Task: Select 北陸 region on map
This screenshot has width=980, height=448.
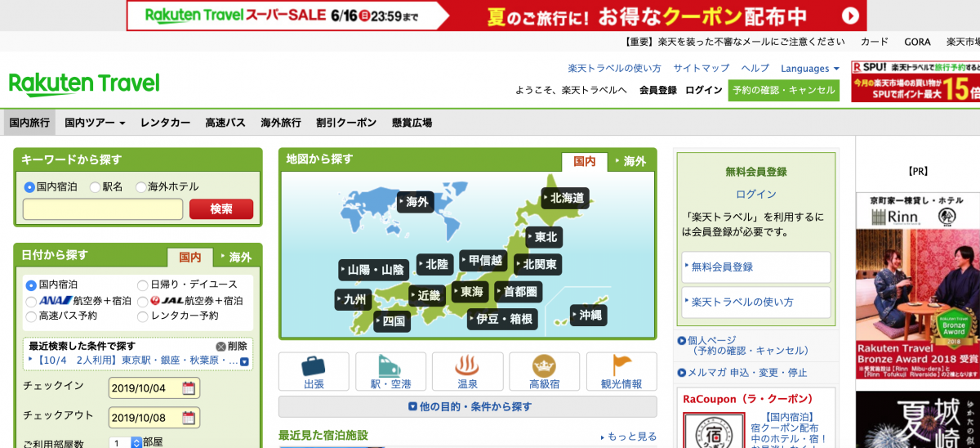Action: click(434, 264)
